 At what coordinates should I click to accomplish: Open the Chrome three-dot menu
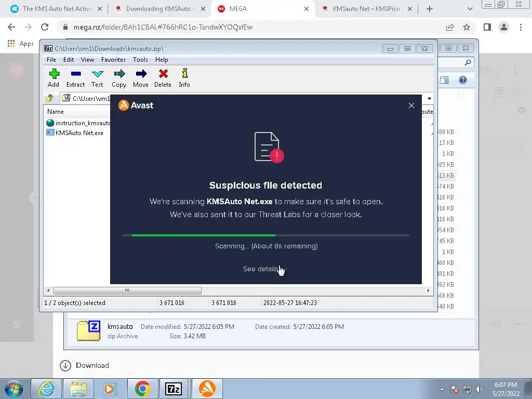[x=521, y=27]
